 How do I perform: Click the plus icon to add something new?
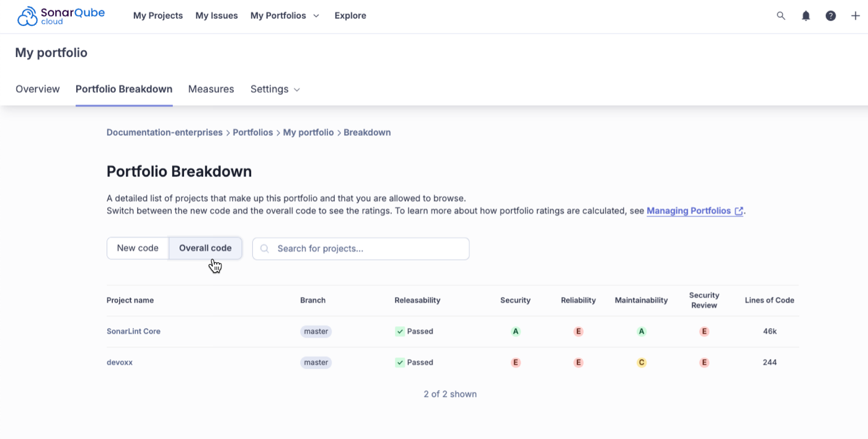tap(856, 16)
